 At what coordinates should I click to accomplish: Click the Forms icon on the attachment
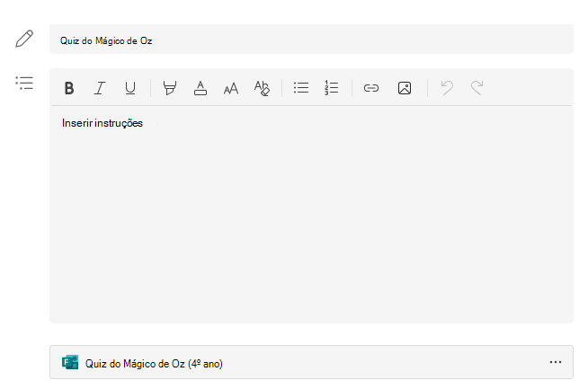[x=70, y=362]
